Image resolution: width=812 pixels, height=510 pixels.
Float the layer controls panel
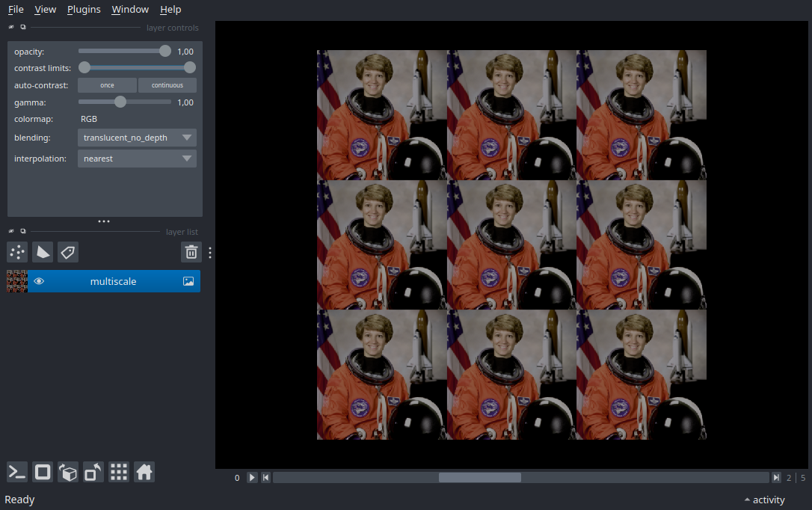coord(22,27)
